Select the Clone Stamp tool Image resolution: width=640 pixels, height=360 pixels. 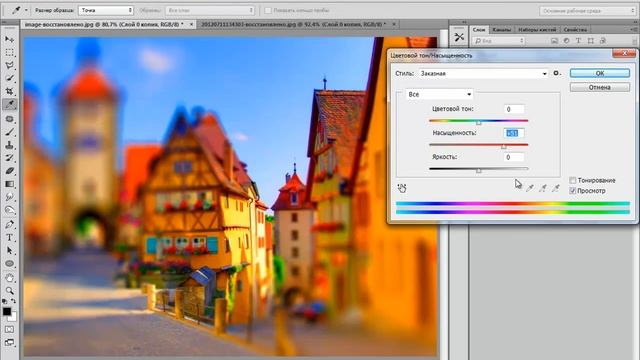tap(9, 145)
